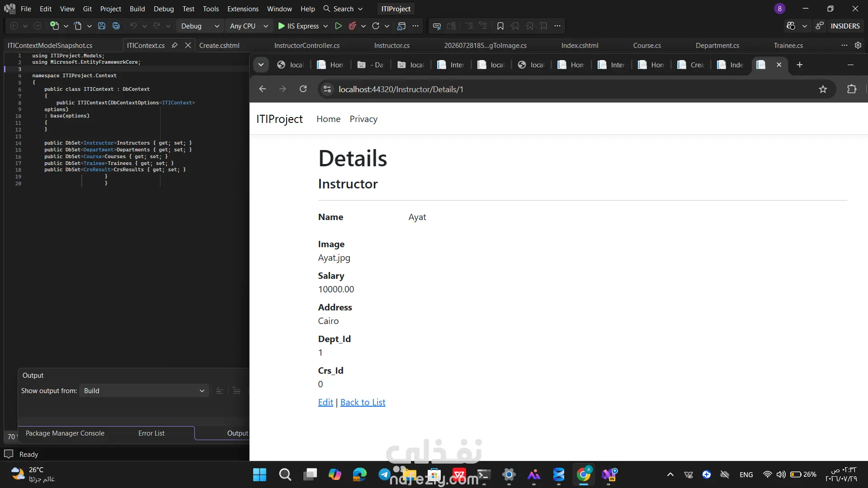This screenshot has width=868, height=488.
Task: Bookmark this page with the star icon
Action: pyautogui.click(x=823, y=89)
